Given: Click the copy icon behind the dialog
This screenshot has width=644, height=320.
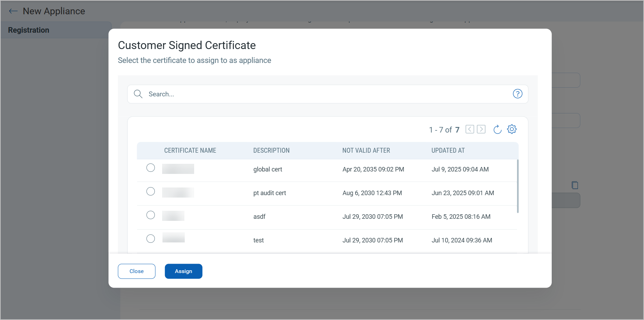Looking at the screenshot, I should pyautogui.click(x=575, y=185).
